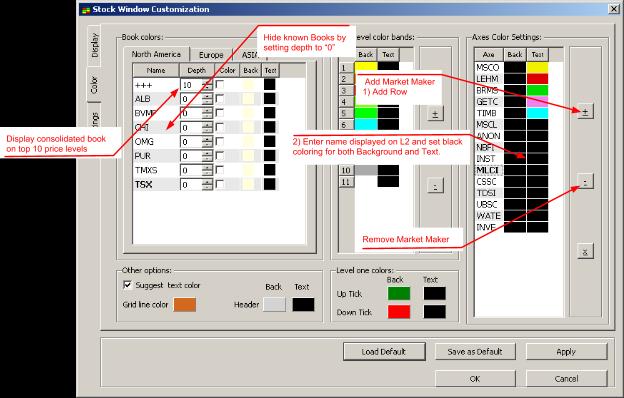Click the yellow text color for MSCO

pos(537,67)
